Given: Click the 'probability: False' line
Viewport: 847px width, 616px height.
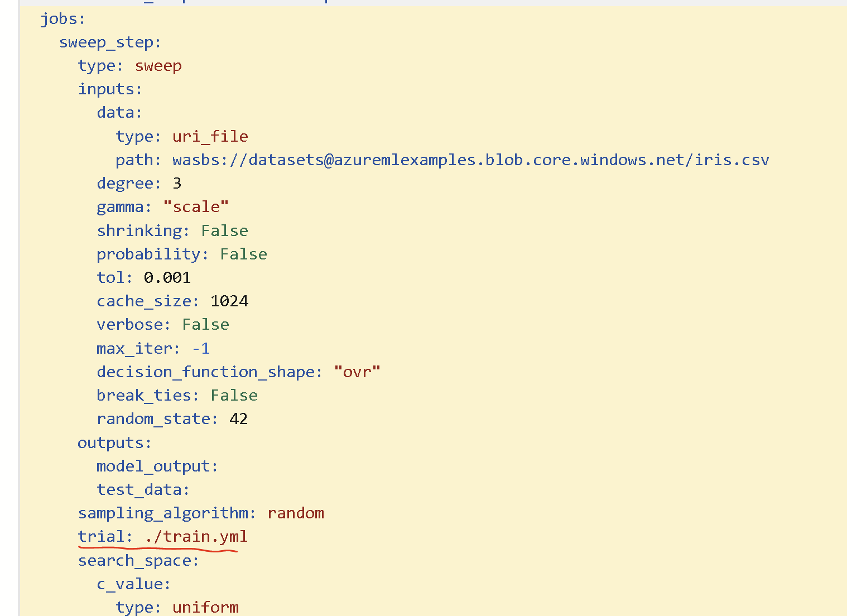Looking at the screenshot, I should click(182, 254).
